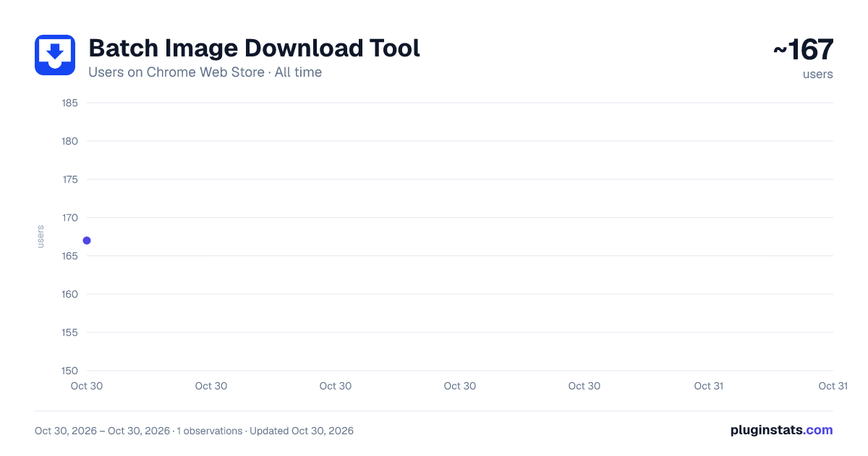Screen dimensions: 868x456
Task: Click the "165" y-axis label
Action: point(70,256)
